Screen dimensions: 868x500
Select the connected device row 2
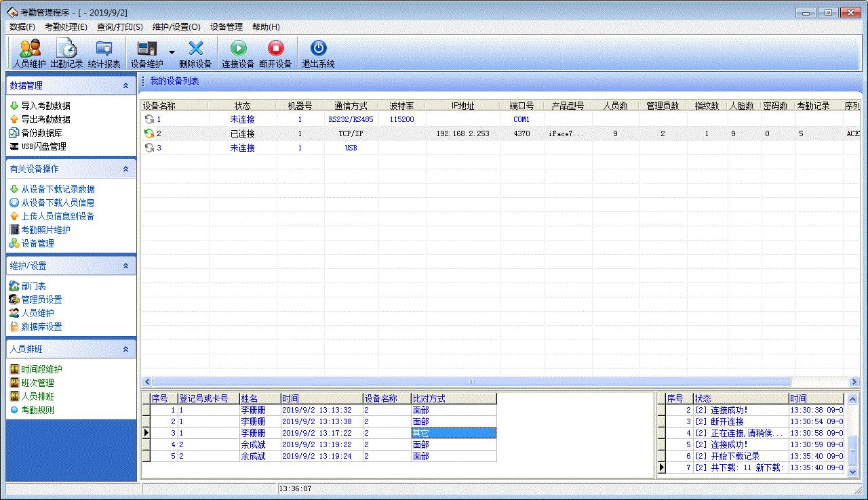coord(339,133)
